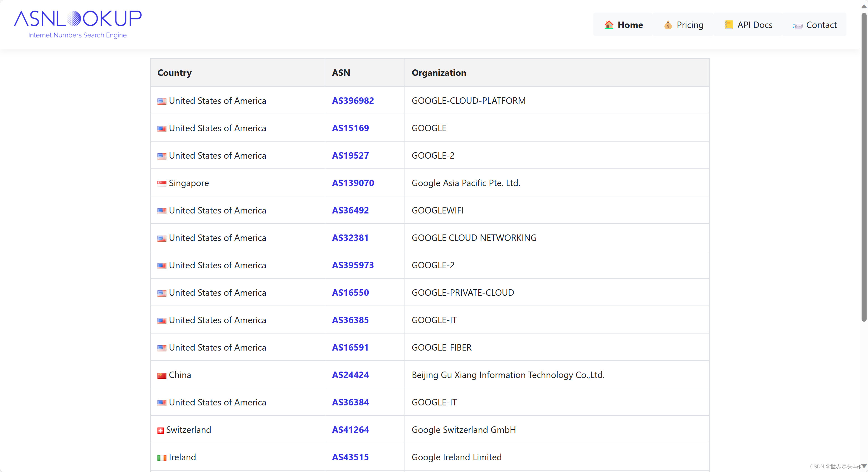Click the Country column header
The height and width of the screenshot is (472, 868).
coord(237,72)
